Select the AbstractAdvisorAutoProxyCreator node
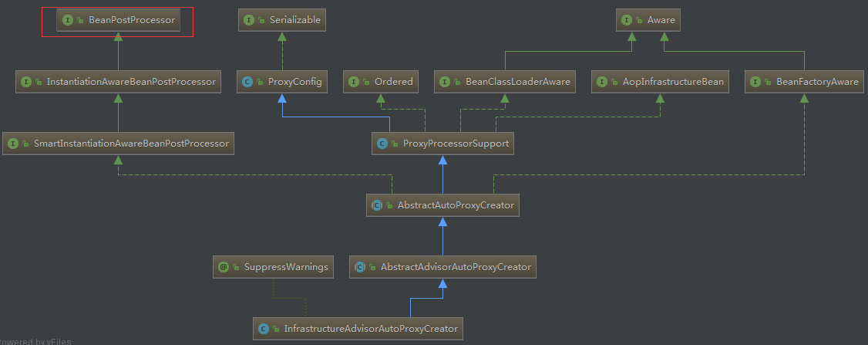Viewport: 868px width, 345px height. [x=442, y=267]
